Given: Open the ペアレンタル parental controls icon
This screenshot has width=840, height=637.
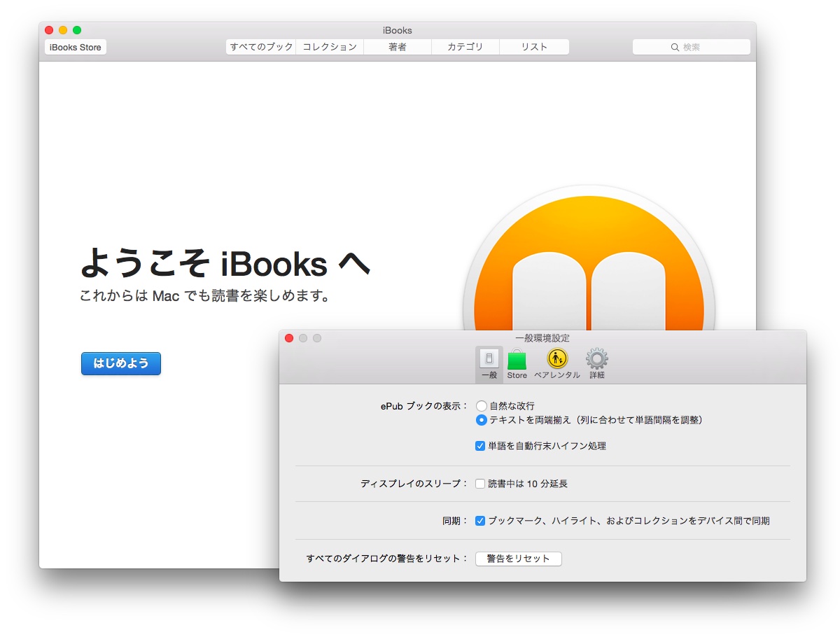Looking at the screenshot, I should tap(557, 364).
